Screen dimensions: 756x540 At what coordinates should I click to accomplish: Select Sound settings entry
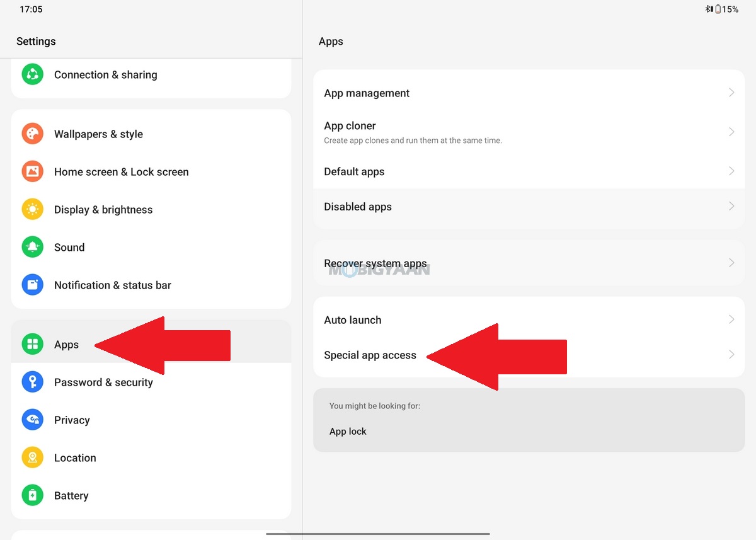pos(151,247)
